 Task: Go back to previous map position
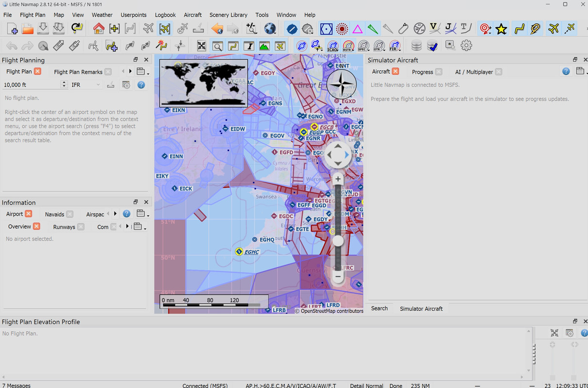(x=217, y=29)
